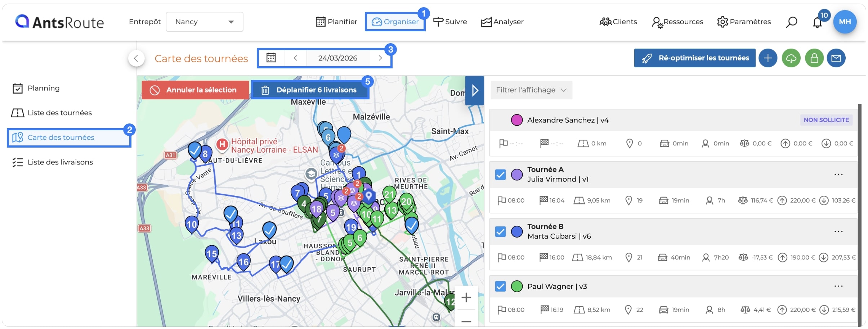
Task: Zoom in on the map
Action: 466,297
